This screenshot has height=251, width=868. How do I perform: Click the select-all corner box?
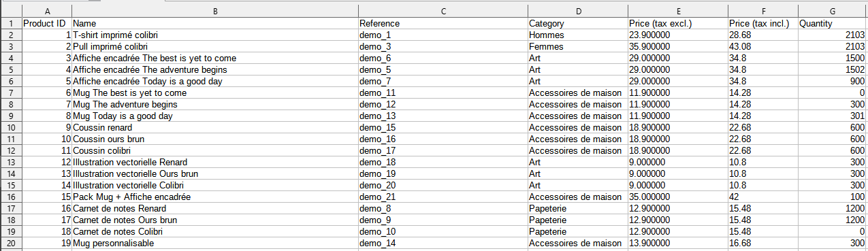click(x=11, y=12)
